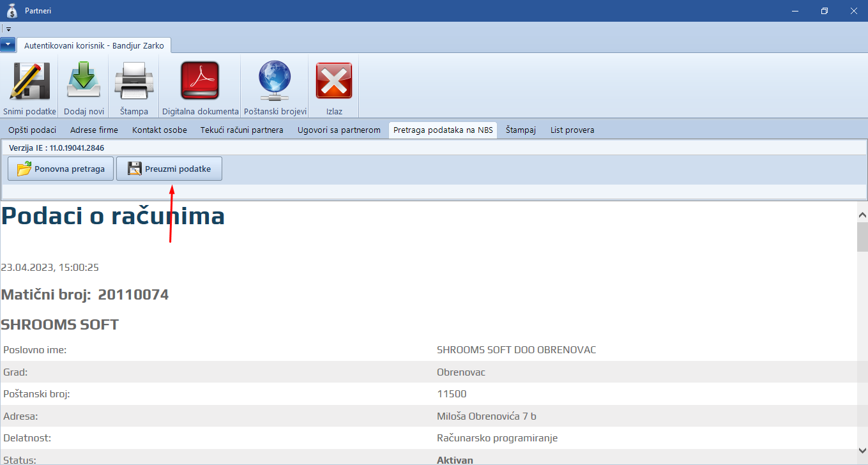Click the Snimi podatke save icon

[x=30, y=80]
